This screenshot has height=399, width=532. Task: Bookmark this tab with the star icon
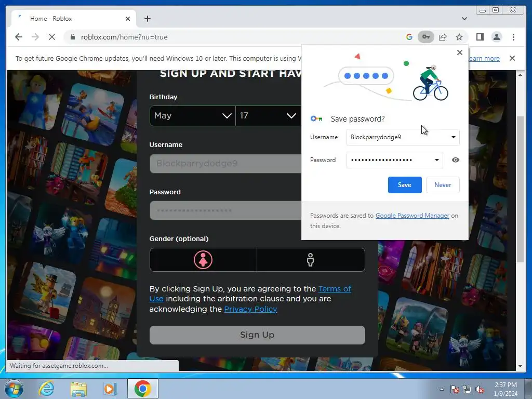click(459, 37)
